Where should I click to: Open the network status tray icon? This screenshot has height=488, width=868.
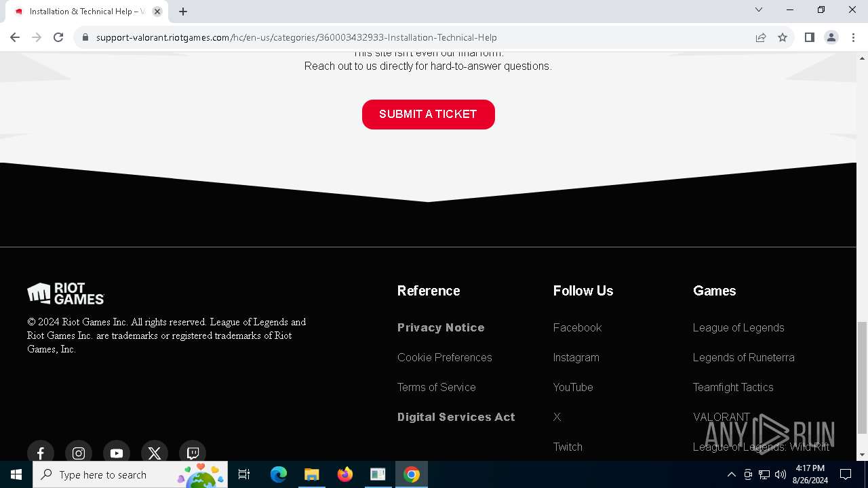(764, 474)
